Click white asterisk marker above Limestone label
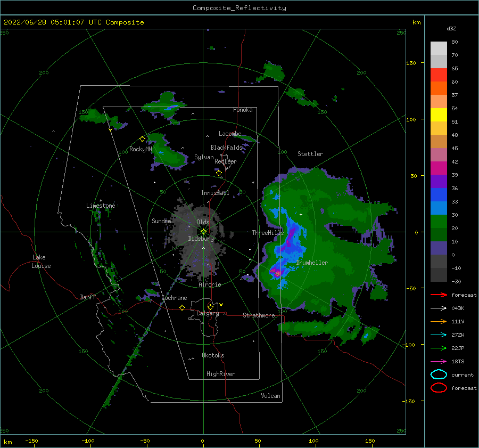 pos(101,201)
